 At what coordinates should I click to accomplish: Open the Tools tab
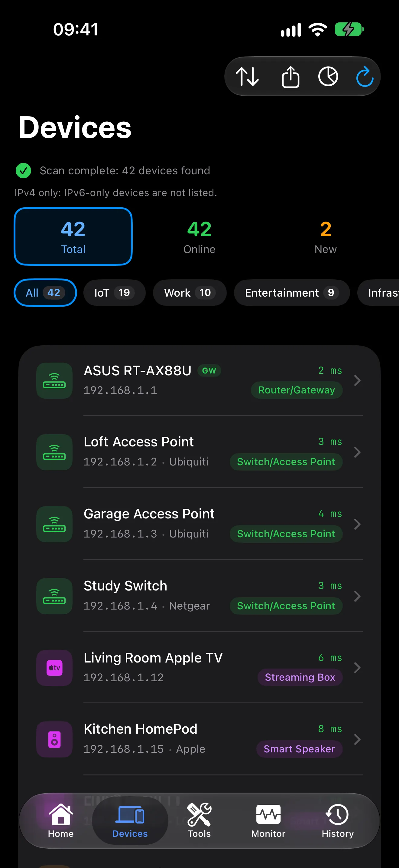pyautogui.click(x=199, y=820)
